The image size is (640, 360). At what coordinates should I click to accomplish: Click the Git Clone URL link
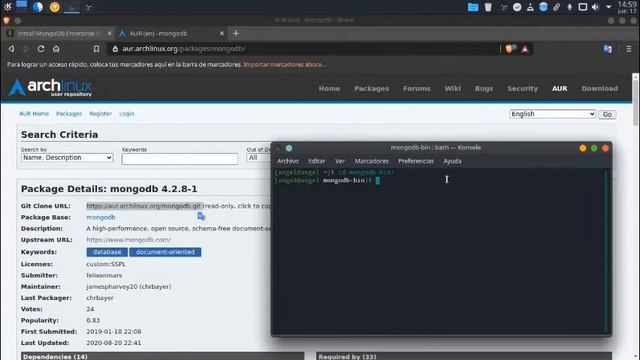[144, 206]
